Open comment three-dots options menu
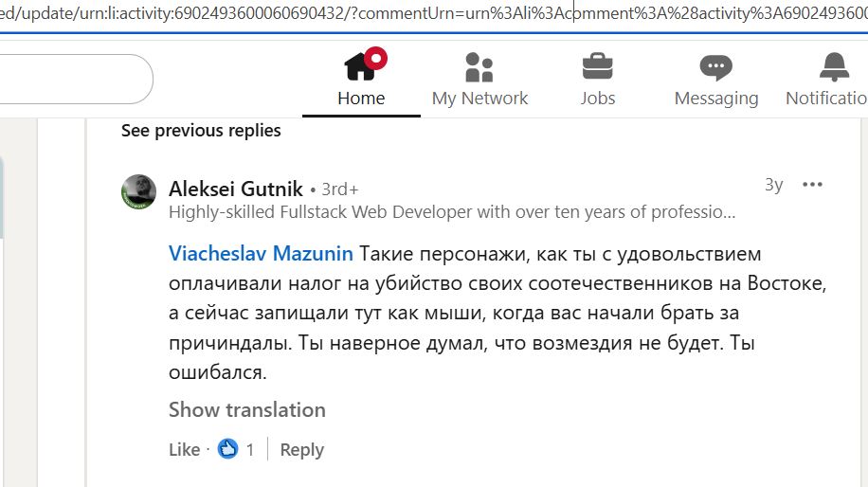868x487 pixels. [812, 185]
